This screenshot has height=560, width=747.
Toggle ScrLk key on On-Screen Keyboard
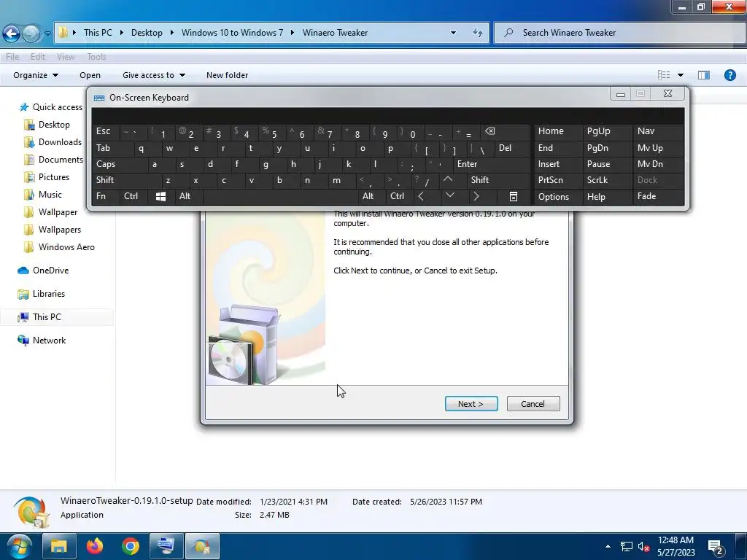coord(607,180)
